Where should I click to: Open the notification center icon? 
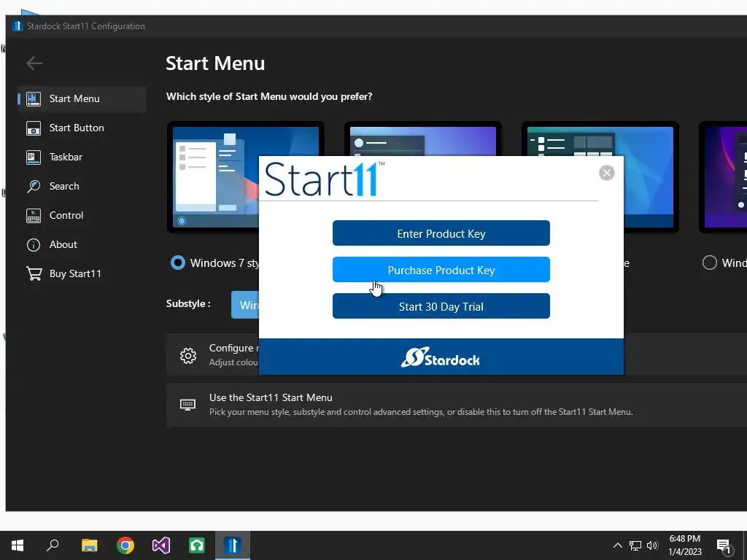click(x=724, y=546)
